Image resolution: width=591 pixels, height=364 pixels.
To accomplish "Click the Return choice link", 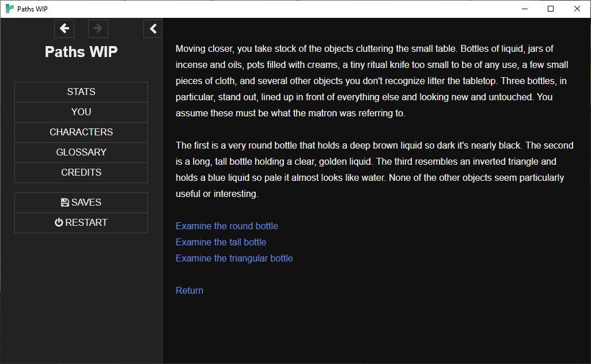I will pos(189,290).
